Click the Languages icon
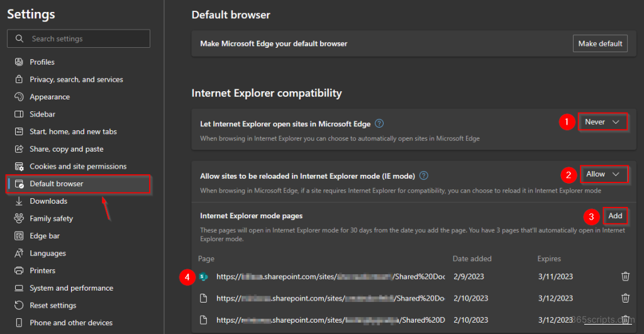This screenshot has height=334, width=644. coord(19,253)
